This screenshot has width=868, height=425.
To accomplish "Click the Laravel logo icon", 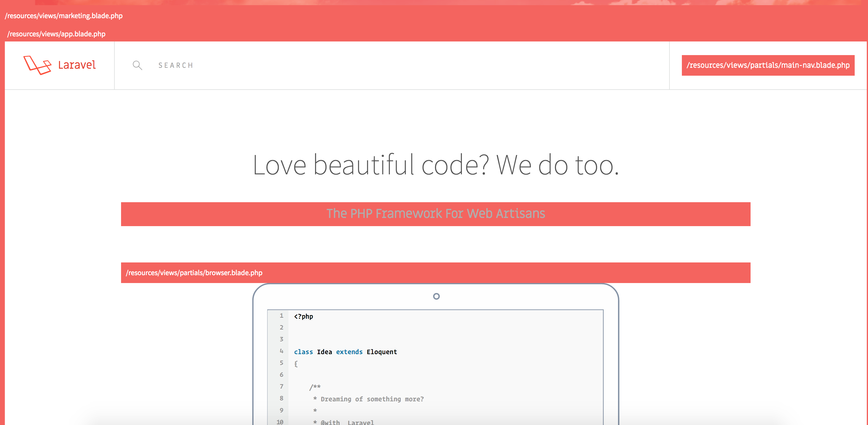I will (x=37, y=65).
